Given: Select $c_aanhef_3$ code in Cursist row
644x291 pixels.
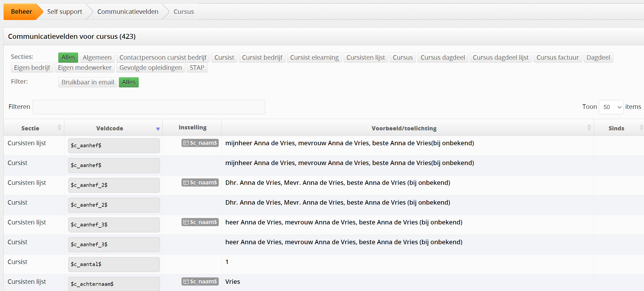Looking at the screenshot, I should pos(114,244).
